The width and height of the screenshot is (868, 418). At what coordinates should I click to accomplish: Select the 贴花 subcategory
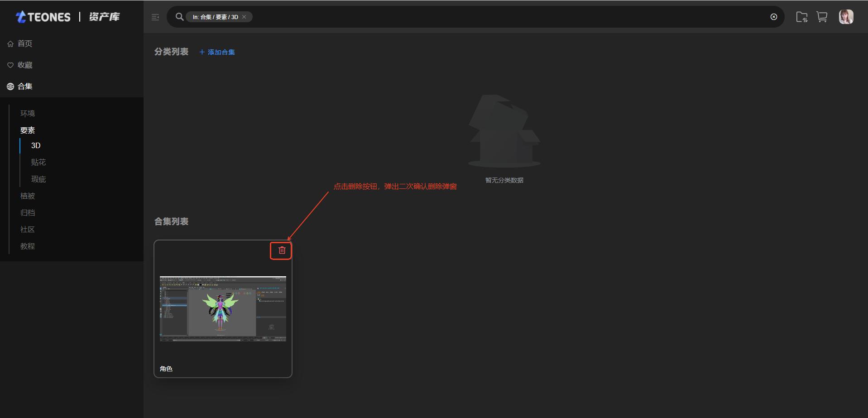(x=38, y=162)
